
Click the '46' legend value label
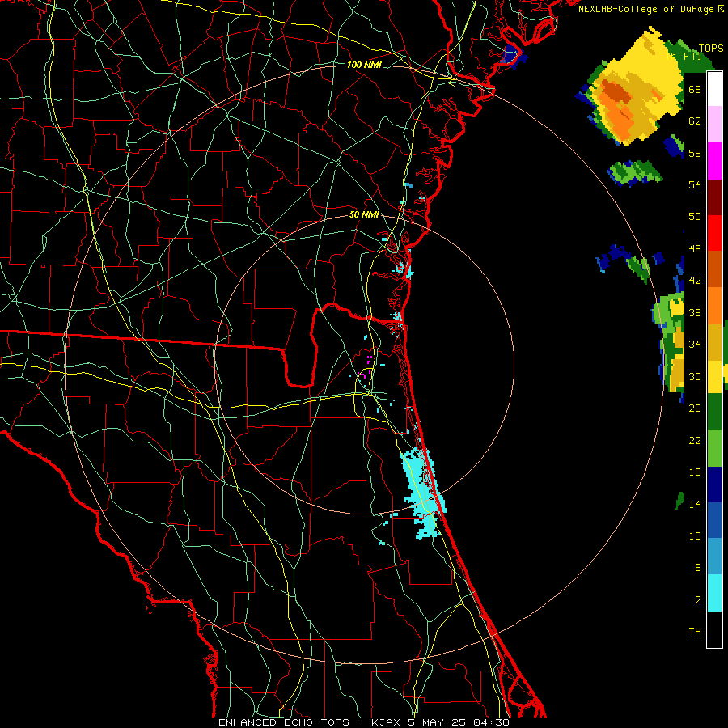tap(695, 248)
